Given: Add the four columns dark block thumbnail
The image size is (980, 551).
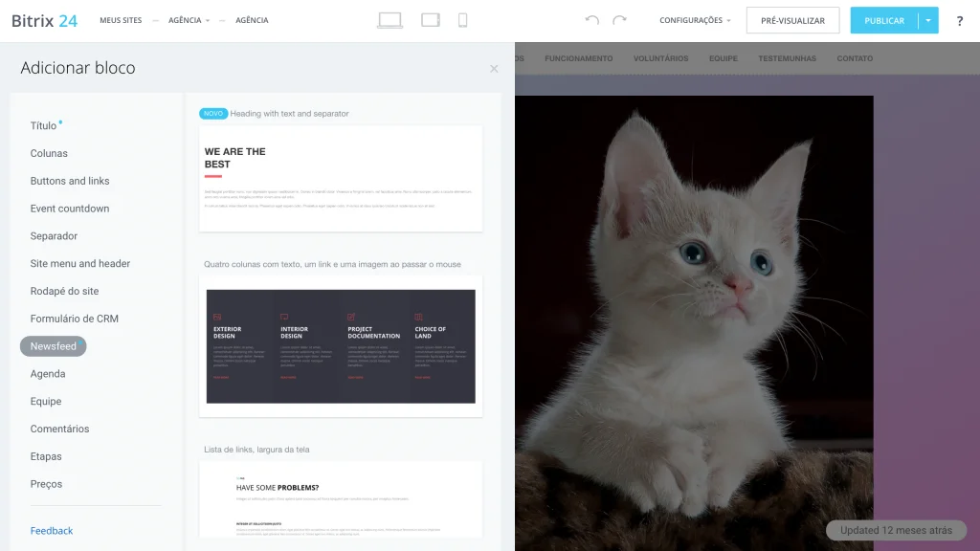Looking at the screenshot, I should 341,346.
